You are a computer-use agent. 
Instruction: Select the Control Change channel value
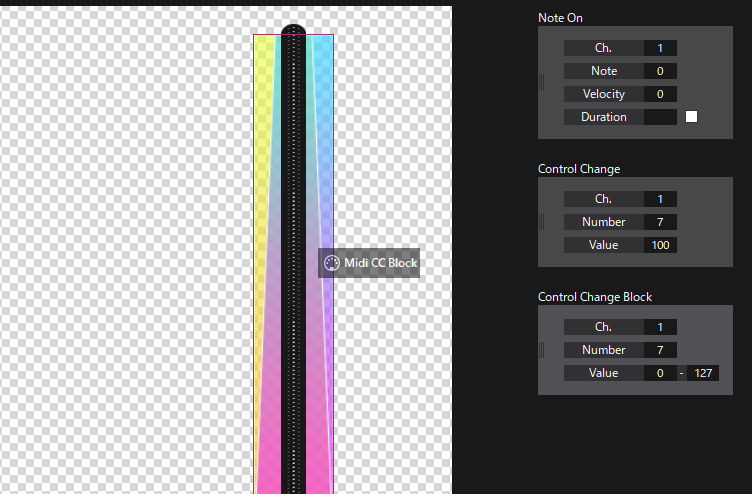(x=660, y=199)
